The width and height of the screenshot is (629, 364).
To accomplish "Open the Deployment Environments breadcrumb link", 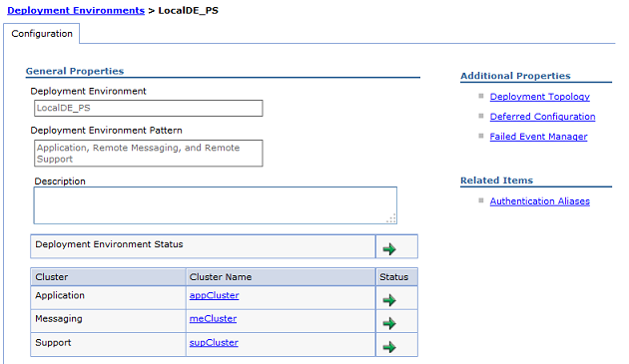I will coord(76,10).
